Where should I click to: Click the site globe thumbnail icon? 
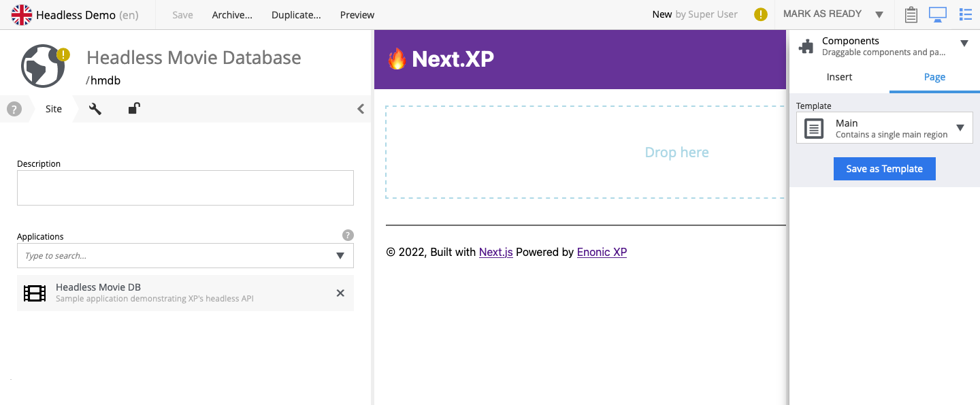pyautogui.click(x=43, y=66)
